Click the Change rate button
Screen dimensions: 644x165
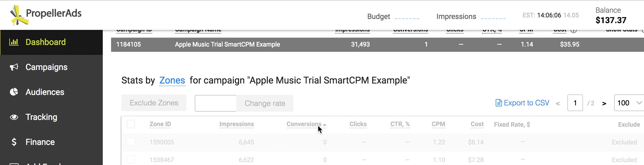[265, 103]
